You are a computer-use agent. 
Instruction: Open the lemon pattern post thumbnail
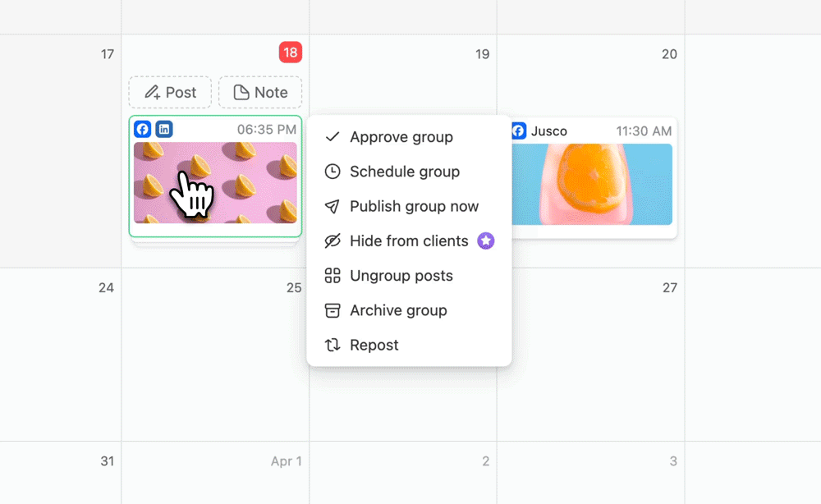point(215,183)
